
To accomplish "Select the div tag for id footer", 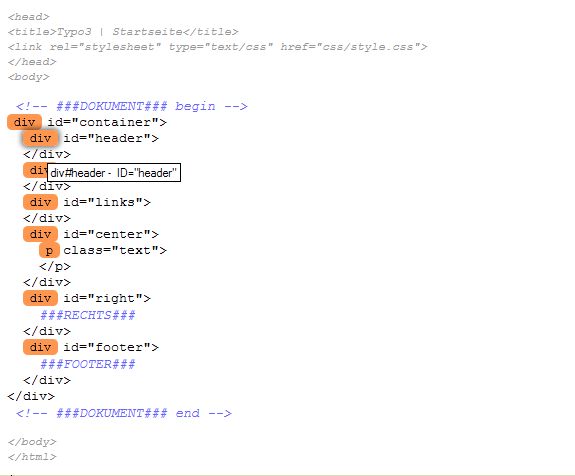I will point(40,347).
